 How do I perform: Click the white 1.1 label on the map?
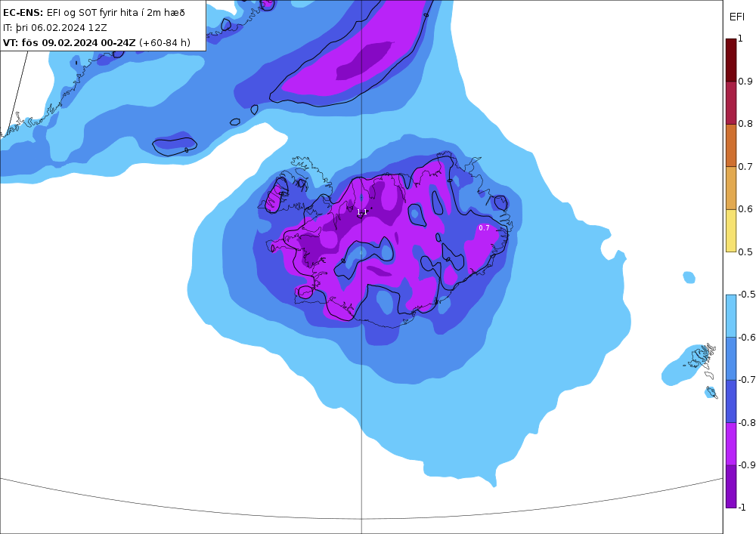[x=361, y=212]
